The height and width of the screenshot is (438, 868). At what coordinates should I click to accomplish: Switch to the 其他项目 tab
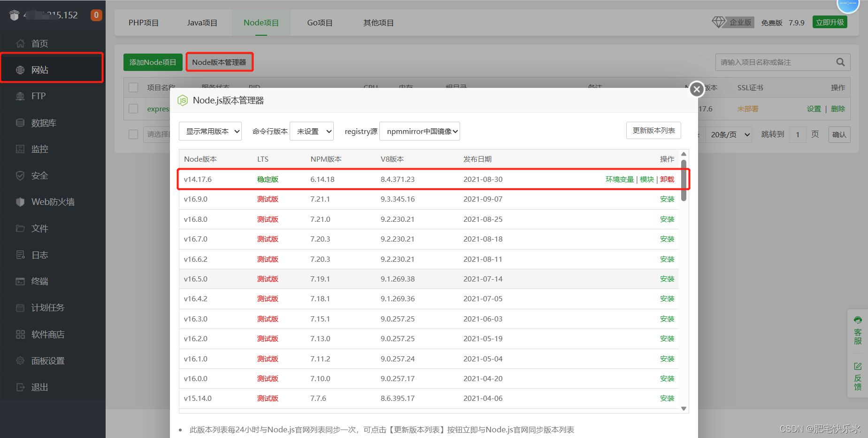378,23
